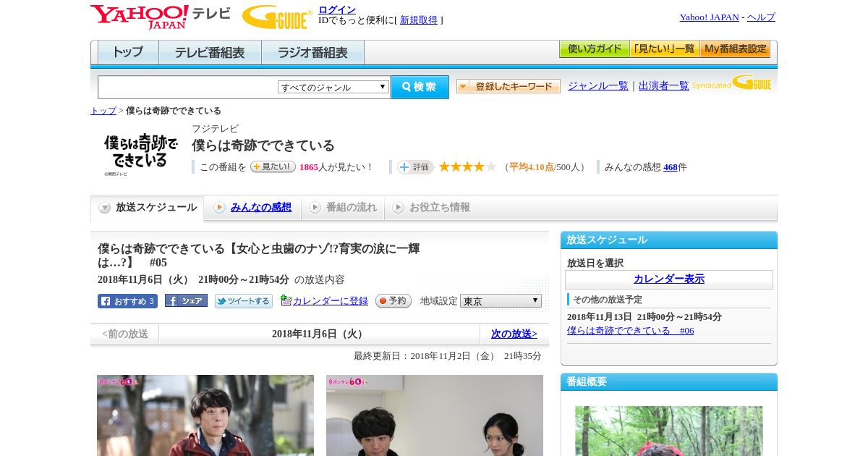Select 番組の流れ tab
868x456 pixels.
click(343, 208)
